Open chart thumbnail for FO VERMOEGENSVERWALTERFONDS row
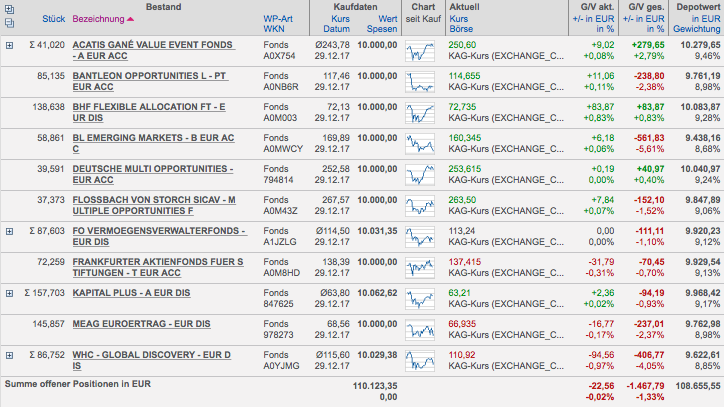The height and width of the screenshot is (407, 724). [420, 237]
